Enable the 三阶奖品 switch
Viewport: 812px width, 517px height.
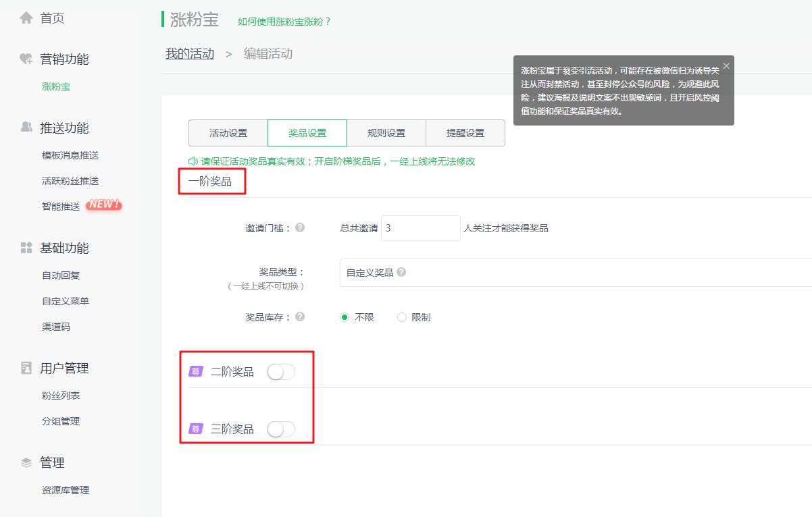tap(281, 429)
